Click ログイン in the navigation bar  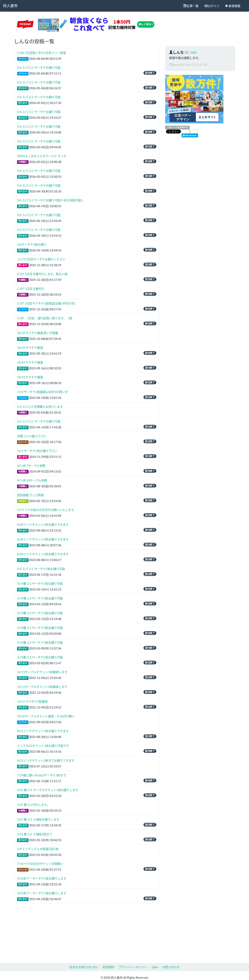212,6
